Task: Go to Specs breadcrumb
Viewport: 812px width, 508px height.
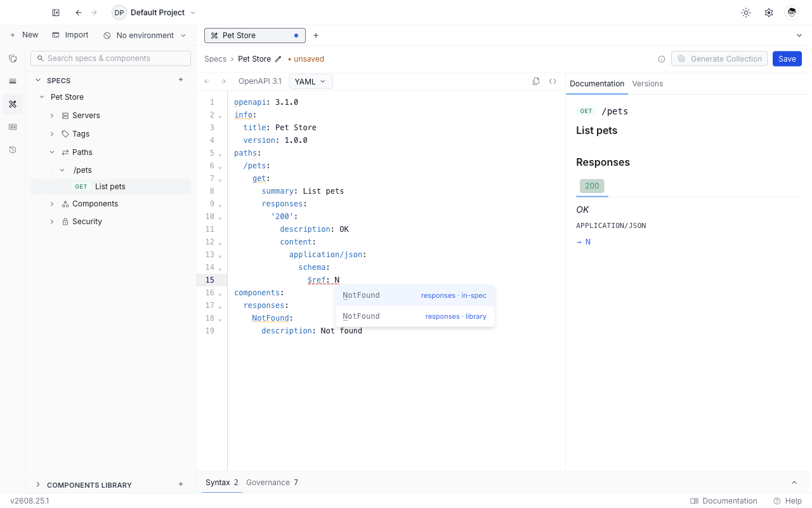Action: click(215, 59)
